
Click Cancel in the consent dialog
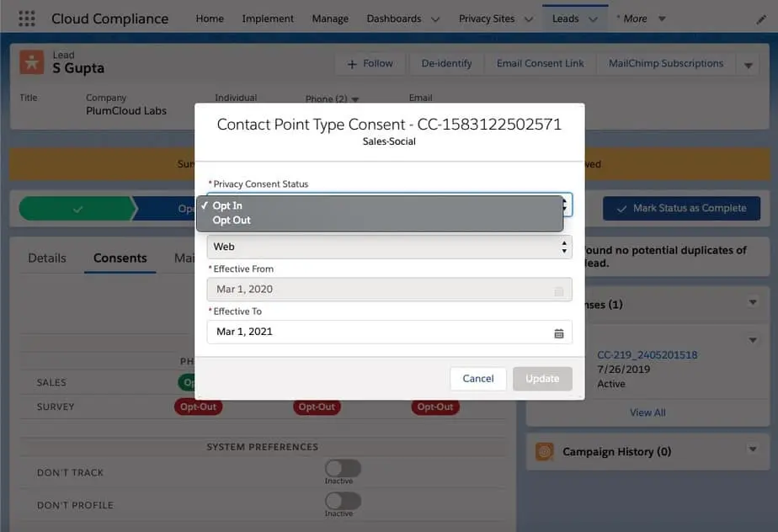tap(477, 379)
